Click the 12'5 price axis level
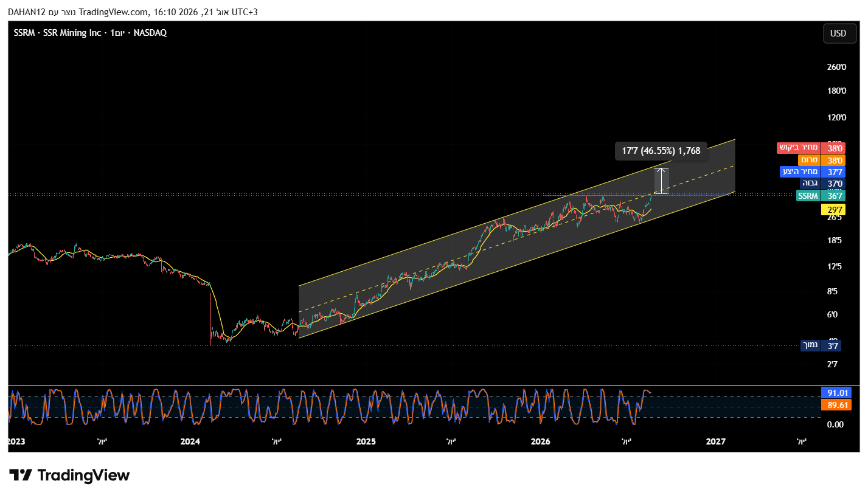The image size is (868, 498). tap(835, 267)
